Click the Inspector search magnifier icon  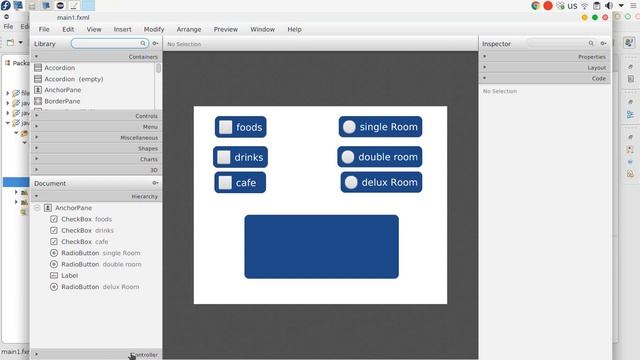click(591, 43)
